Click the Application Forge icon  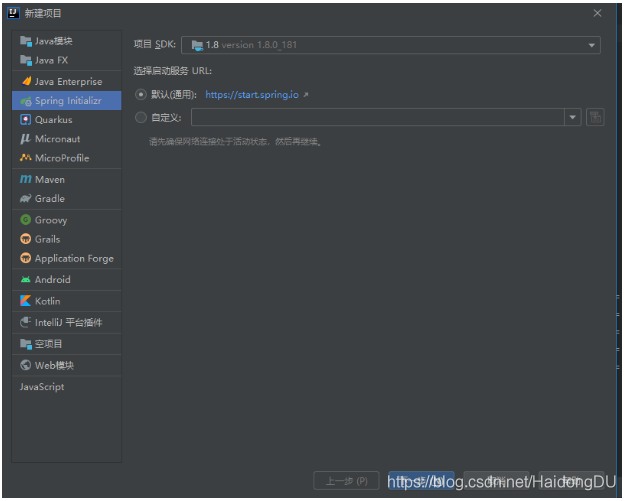[26, 258]
